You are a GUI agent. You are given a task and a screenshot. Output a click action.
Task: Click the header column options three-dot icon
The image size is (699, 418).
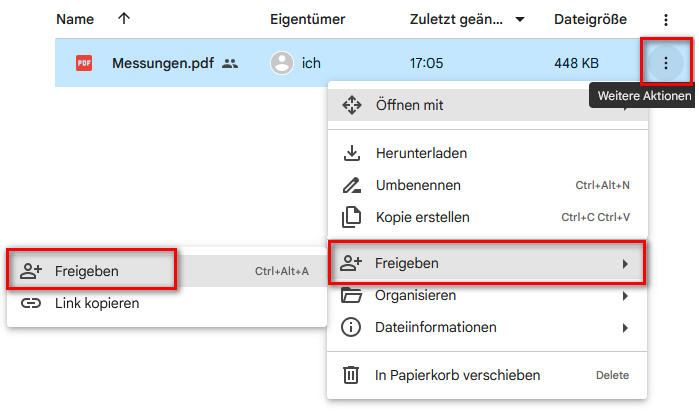pyautogui.click(x=667, y=19)
